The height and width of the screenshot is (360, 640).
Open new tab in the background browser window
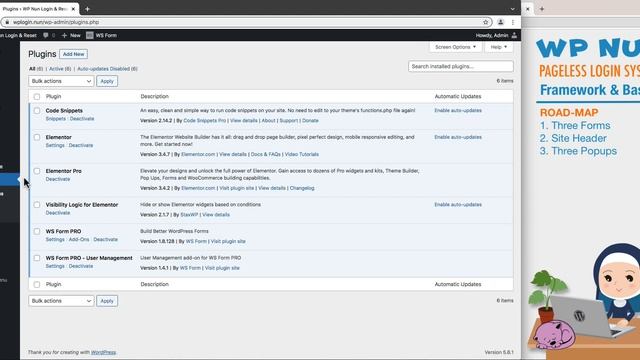coord(542,9)
